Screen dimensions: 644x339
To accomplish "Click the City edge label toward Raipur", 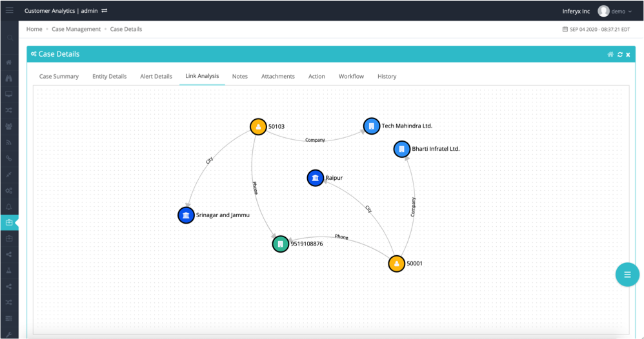I will (x=369, y=209).
